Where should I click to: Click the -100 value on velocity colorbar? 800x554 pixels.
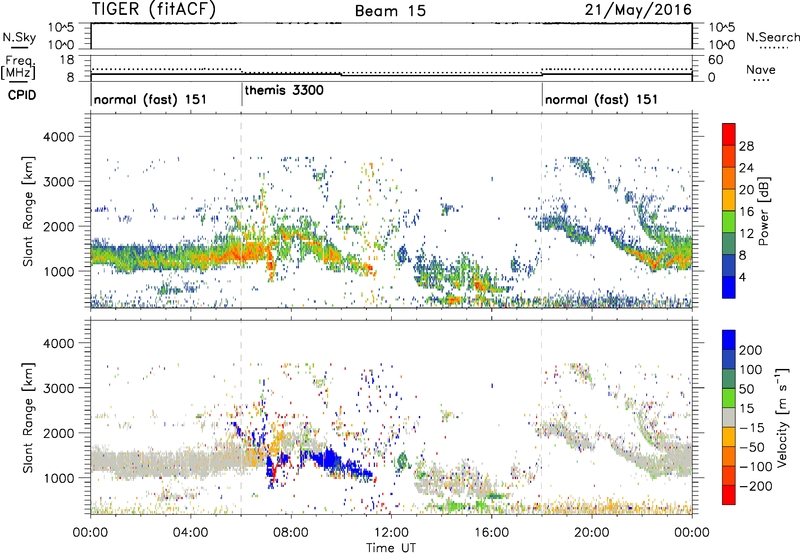click(756, 467)
